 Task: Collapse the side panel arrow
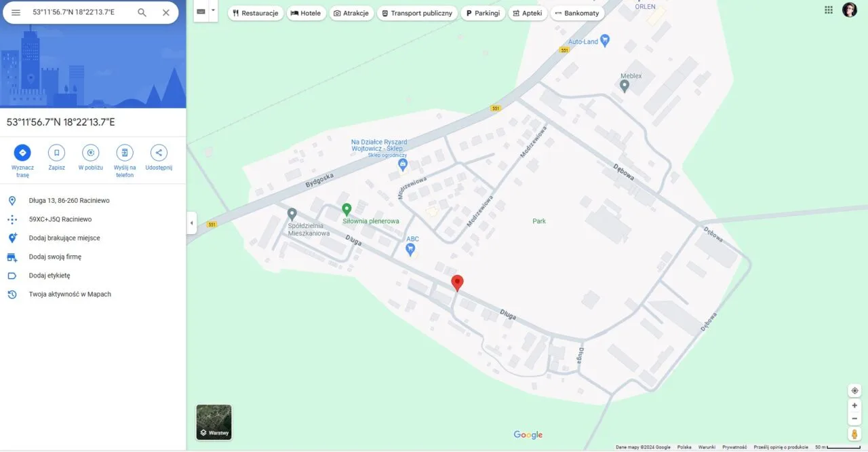[x=191, y=223]
